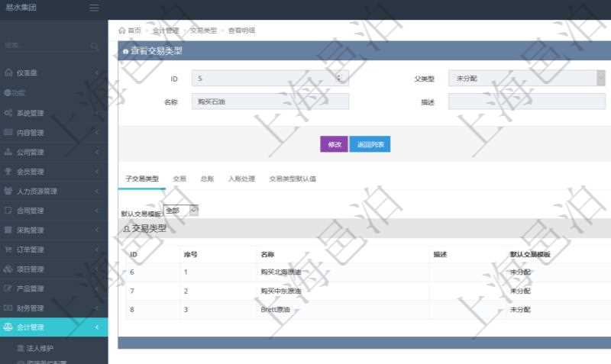Click ID cell 6 in table

(132, 272)
